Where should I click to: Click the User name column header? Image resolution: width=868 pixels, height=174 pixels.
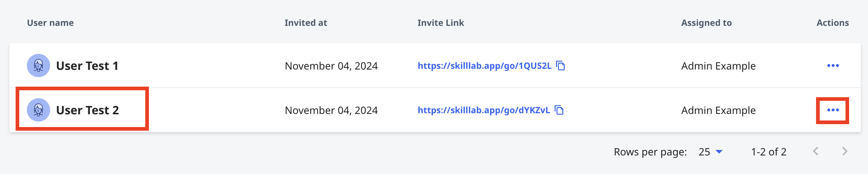50,23
